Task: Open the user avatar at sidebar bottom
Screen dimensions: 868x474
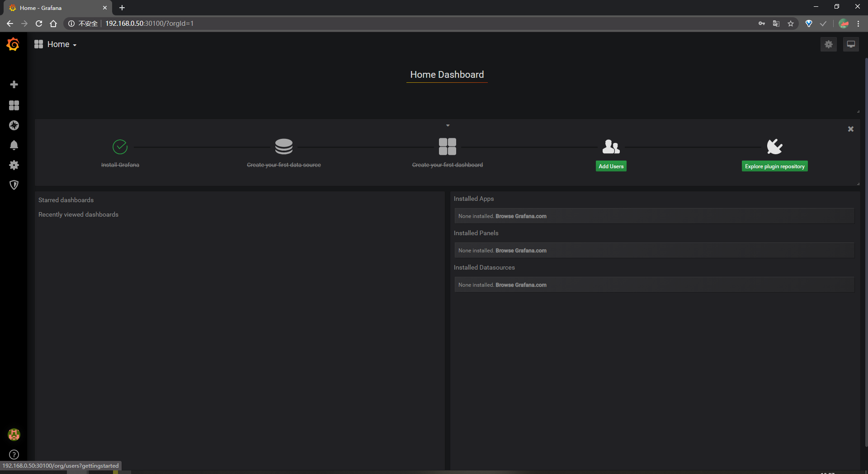Action: pos(14,435)
